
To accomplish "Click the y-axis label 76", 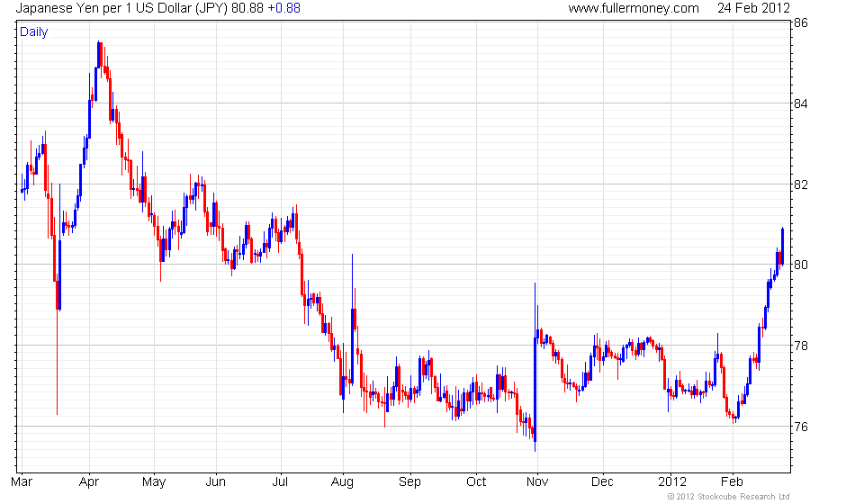I will point(801,427).
